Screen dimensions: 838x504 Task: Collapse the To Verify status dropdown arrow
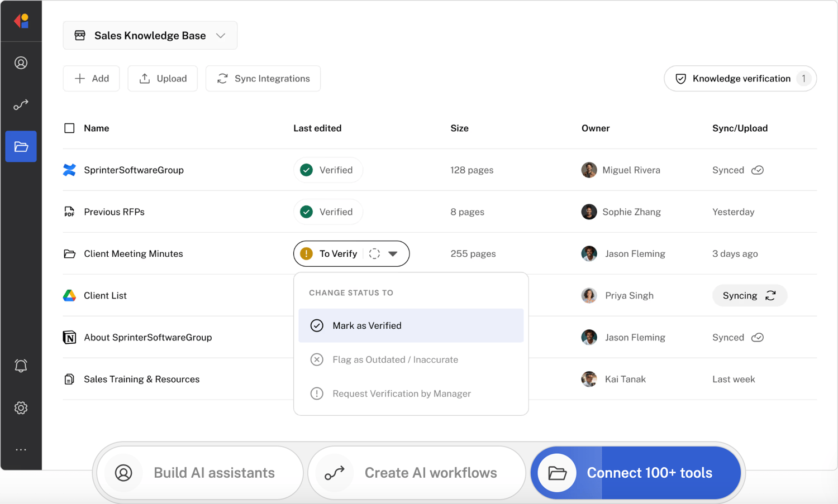(x=393, y=254)
